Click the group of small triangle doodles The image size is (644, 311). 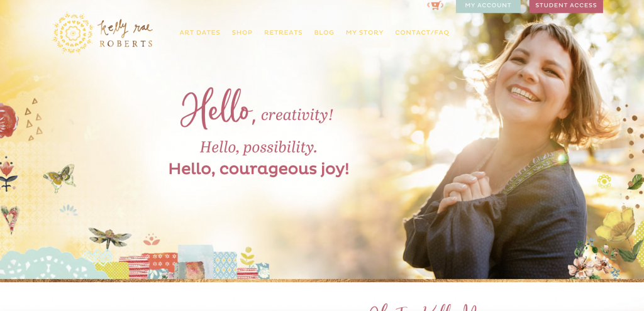34,119
